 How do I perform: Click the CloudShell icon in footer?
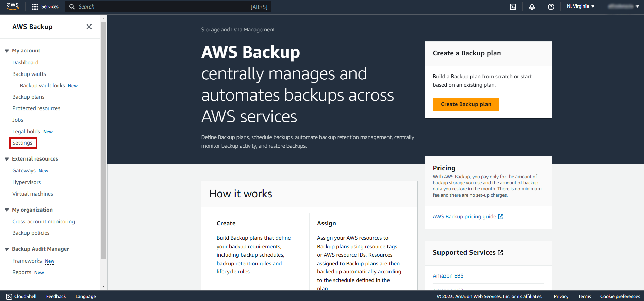[x=9, y=297]
